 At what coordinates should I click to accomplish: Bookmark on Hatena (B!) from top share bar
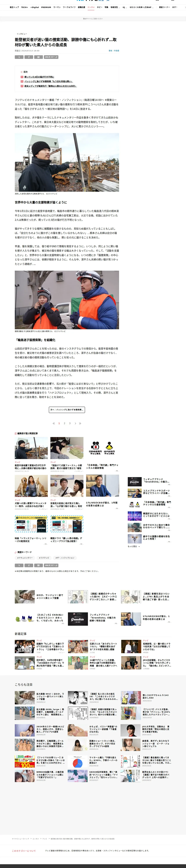[x=39, y=57]
